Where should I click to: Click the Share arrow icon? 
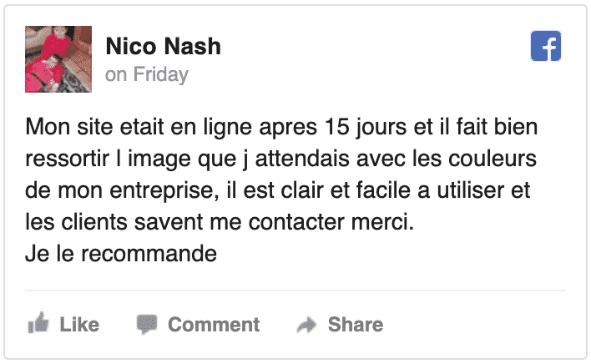click(306, 325)
